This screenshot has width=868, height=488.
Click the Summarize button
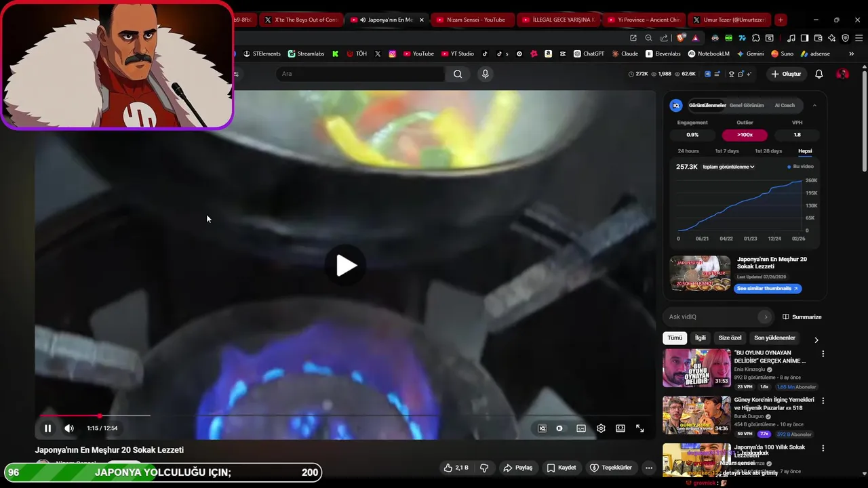802,317
